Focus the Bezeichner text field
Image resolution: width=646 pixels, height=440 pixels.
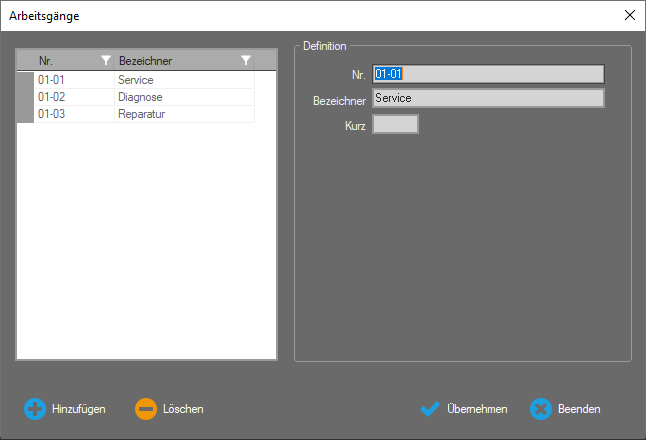click(x=488, y=98)
